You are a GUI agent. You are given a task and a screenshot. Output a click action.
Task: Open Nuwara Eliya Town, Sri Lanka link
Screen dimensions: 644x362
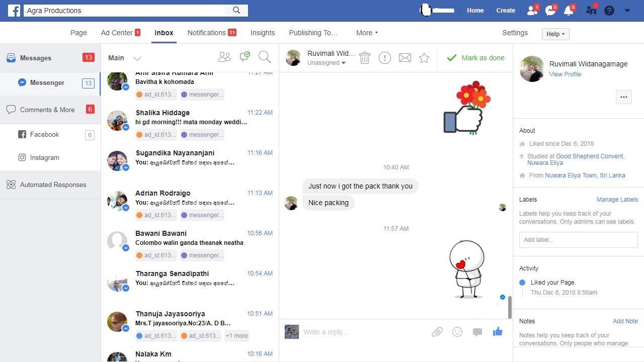585,175
